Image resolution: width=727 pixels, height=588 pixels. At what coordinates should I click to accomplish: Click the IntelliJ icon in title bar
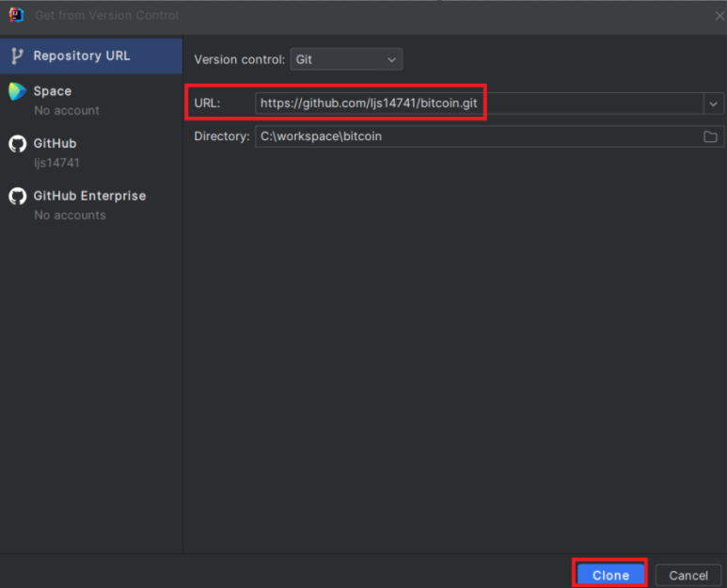(x=16, y=15)
